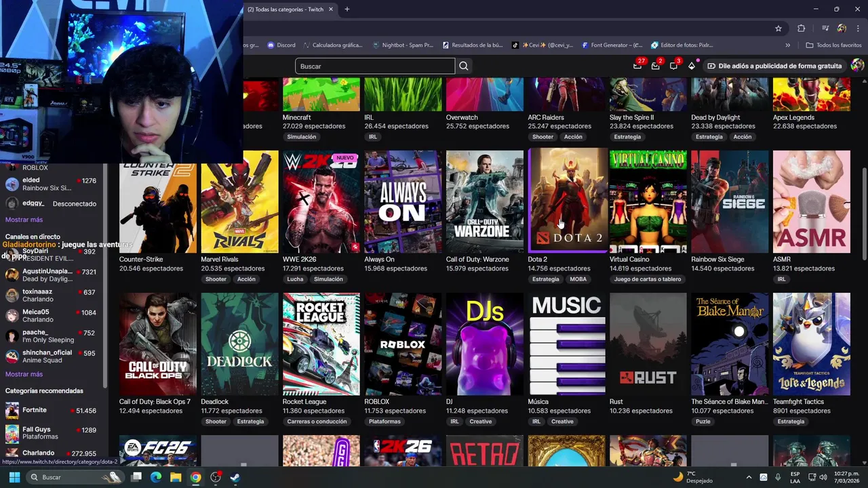Open Font Generator bookmark

612,45
